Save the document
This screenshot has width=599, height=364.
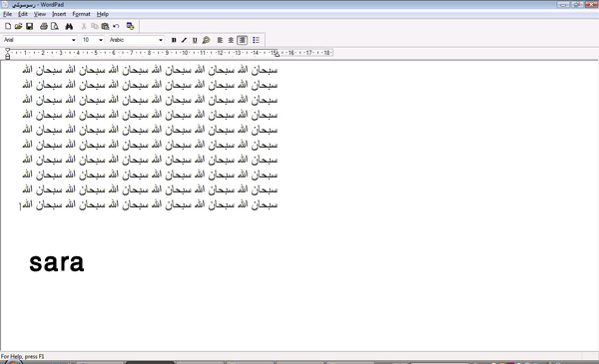pos(29,26)
